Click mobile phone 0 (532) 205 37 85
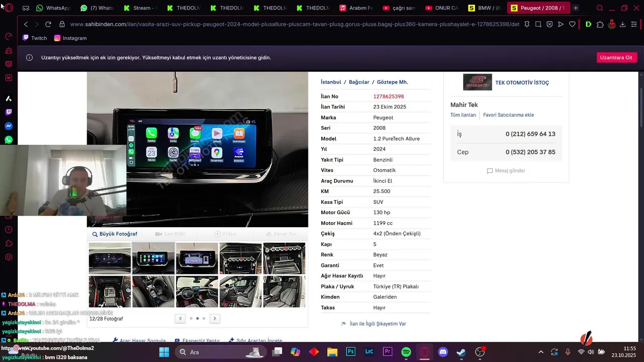This screenshot has height=362, width=644. (x=530, y=152)
